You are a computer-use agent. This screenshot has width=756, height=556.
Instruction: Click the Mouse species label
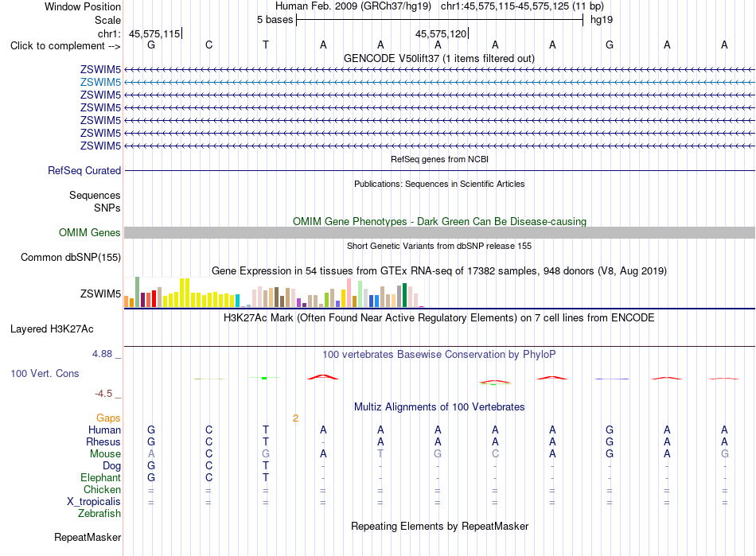pyautogui.click(x=105, y=454)
